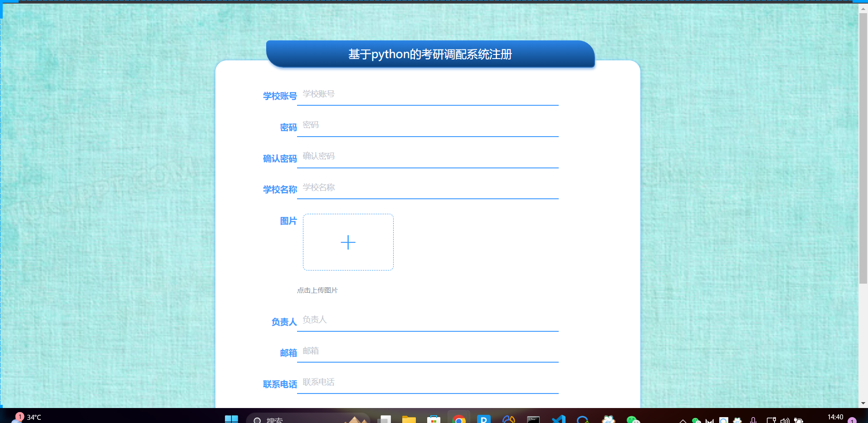Open the terminal app from the taskbar
This screenshot has height=423, width=868.
[533, 418]
